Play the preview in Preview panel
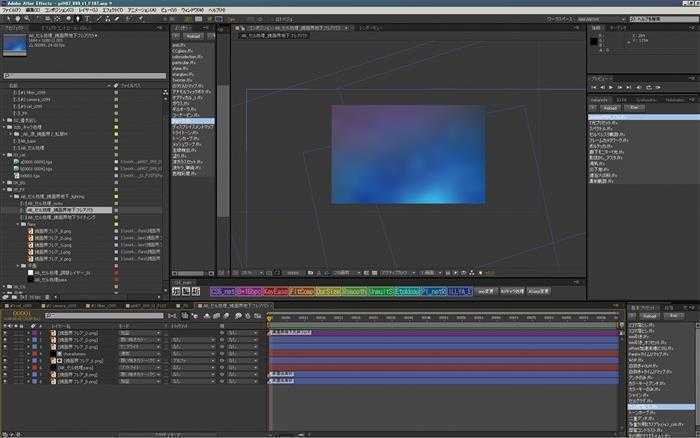 (x=611, y=88)
